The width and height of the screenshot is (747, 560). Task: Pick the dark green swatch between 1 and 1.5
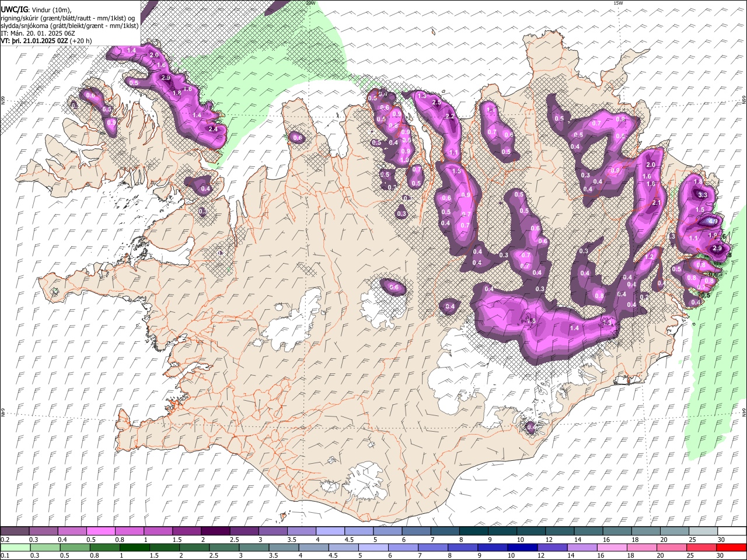134,547
